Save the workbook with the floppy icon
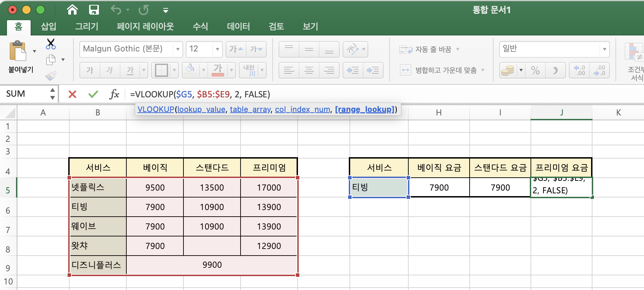 [94, 10]
